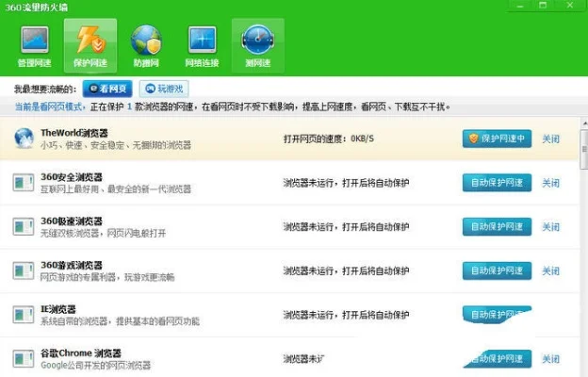Click the 我最想要流畅的 label
588x377 pixels.
45,90
